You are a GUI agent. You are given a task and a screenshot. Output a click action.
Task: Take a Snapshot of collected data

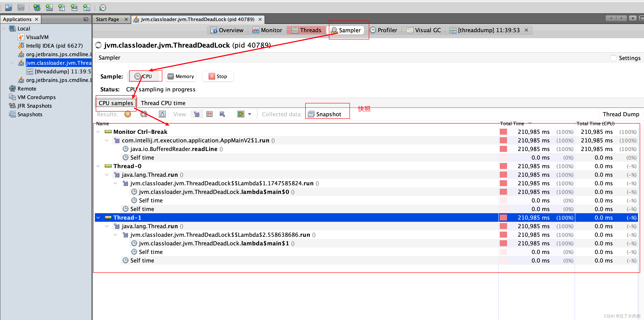coord(325,114)
